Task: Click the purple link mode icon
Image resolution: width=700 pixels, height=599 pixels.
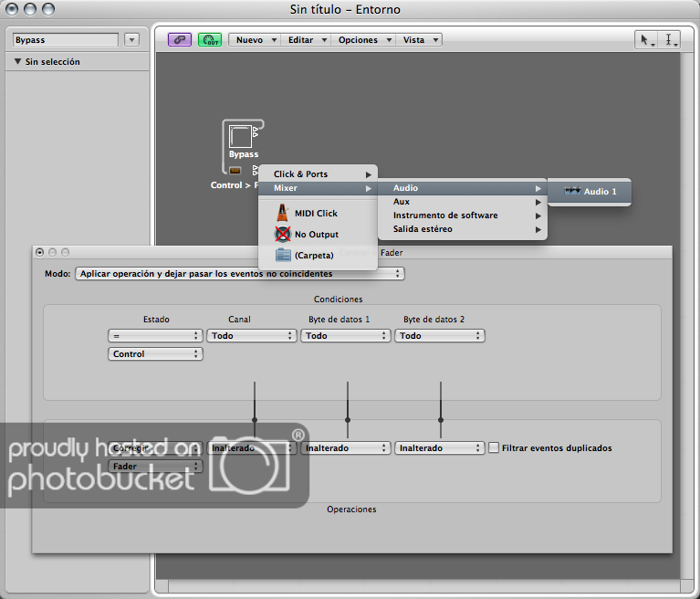Action: [x=180, y=40]
